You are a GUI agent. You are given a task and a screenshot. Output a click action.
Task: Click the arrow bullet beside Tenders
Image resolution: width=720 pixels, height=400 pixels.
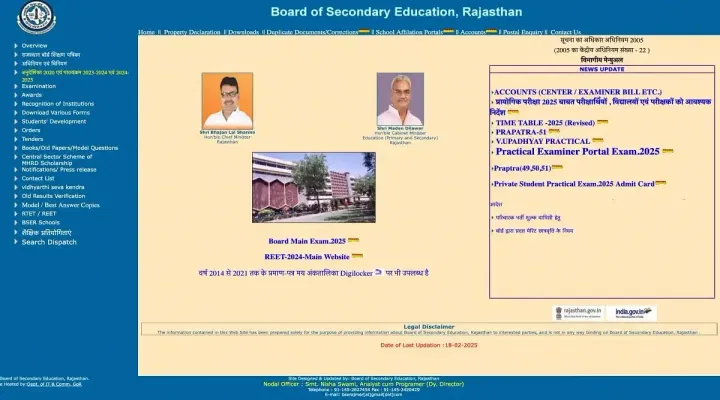coord(16,139)
